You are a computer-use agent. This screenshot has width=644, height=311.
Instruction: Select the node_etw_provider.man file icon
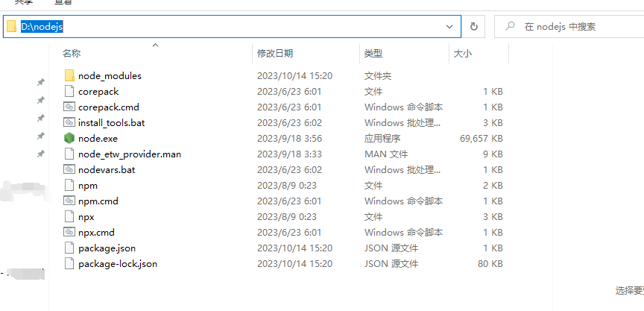tap(69, 154)
